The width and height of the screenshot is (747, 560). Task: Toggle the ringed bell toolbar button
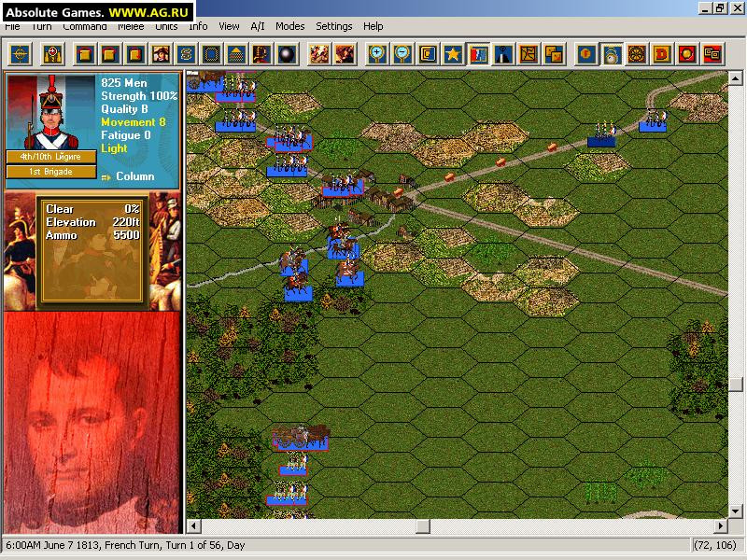point(612,54)
